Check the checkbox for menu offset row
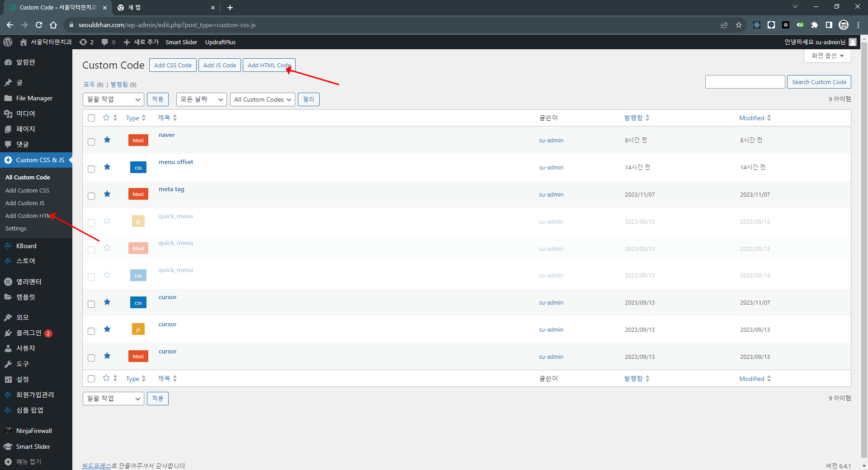 91,169
